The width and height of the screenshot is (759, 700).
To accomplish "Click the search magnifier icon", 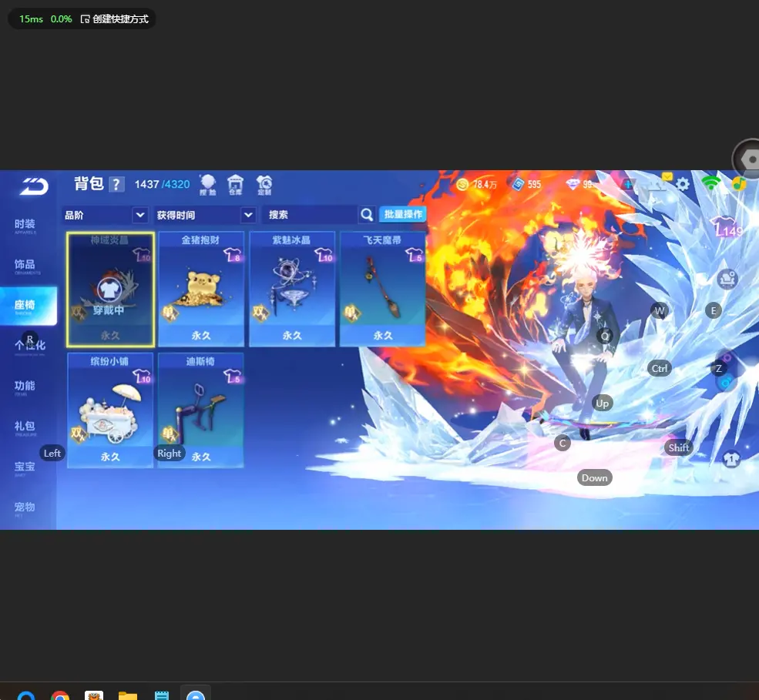I will click(x=367, y=214).
